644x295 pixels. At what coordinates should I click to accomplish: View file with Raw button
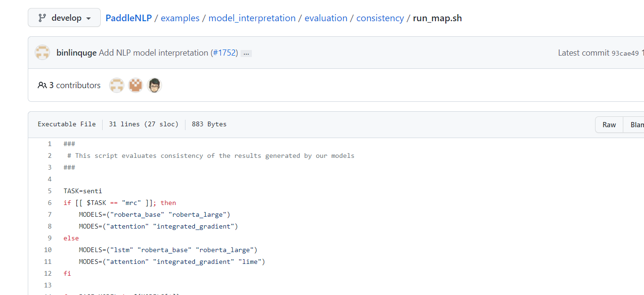click(x=609, y=125)
